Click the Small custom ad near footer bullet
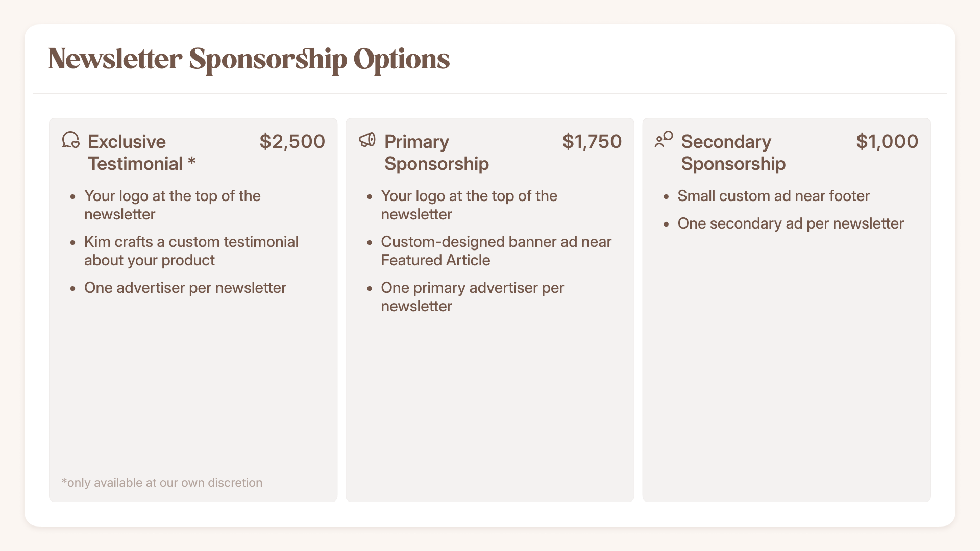Image resolution: width=980 pixels, height=551 pixels. coord(773,196)
